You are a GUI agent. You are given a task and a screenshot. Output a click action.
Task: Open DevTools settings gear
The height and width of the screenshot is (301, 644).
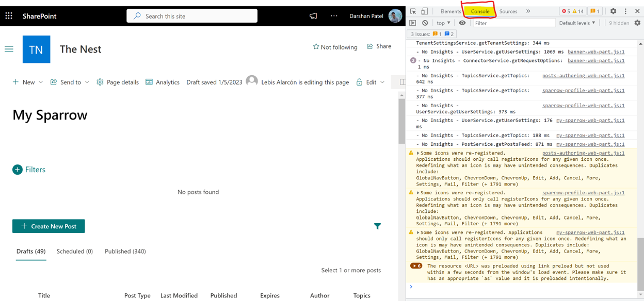click(x=613, y=11)
